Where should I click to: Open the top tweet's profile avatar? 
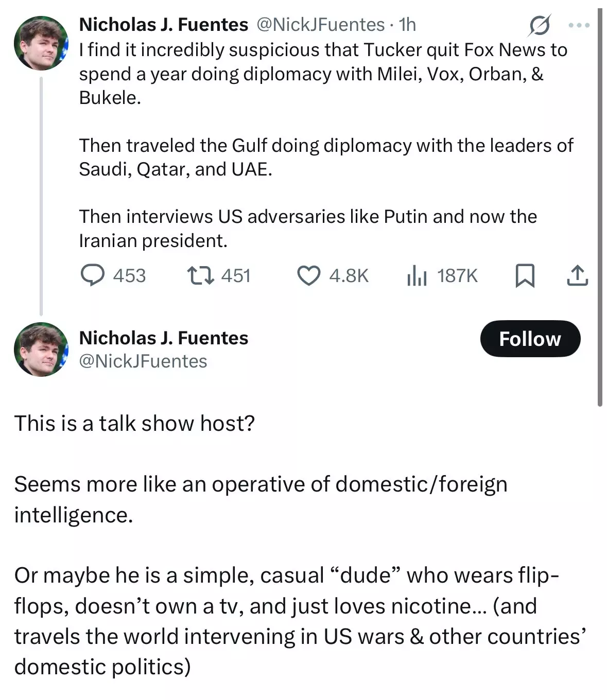(41, 43)
